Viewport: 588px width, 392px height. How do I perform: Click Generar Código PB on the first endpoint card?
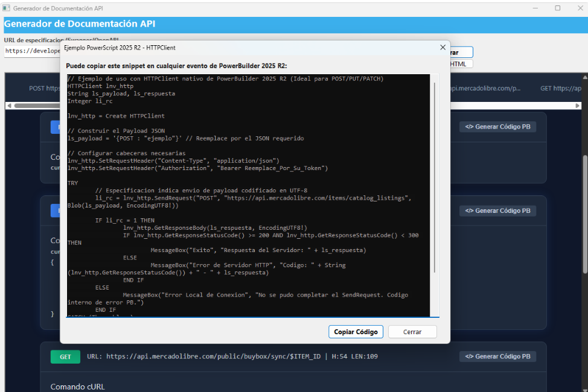click(x=497, y=127)
